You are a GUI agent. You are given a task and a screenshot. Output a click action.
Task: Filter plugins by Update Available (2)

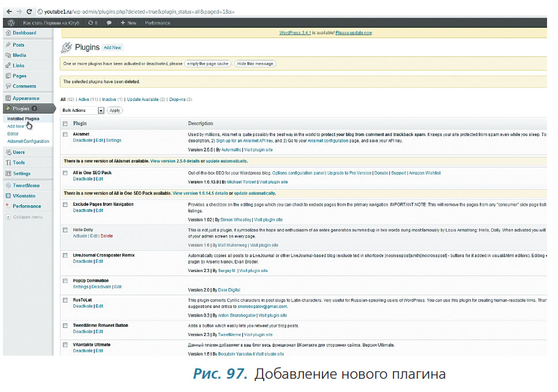[x=146, y=100]
